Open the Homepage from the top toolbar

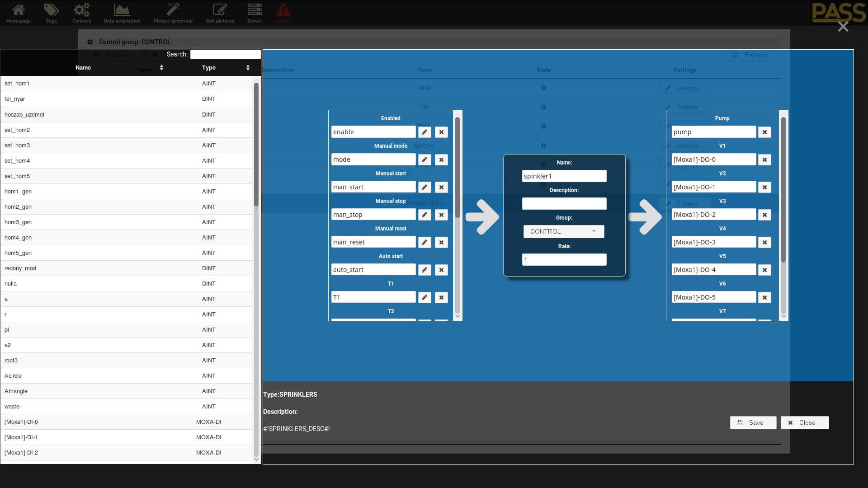(19, 13)
